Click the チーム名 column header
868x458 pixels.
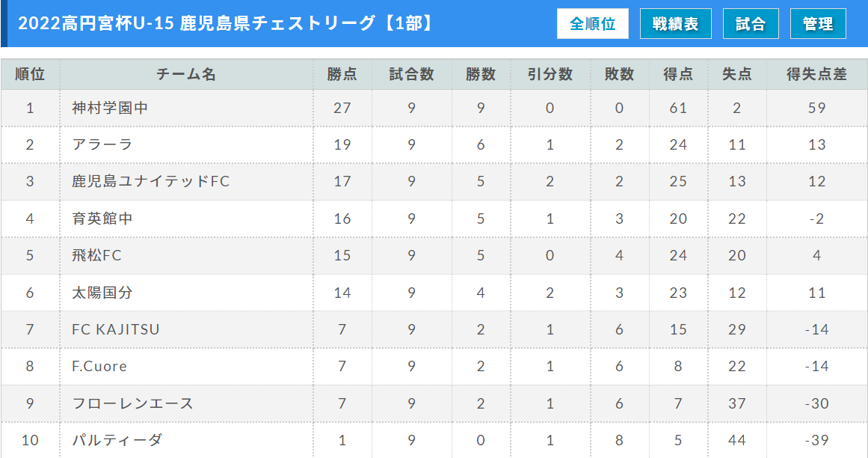(186, 74)
